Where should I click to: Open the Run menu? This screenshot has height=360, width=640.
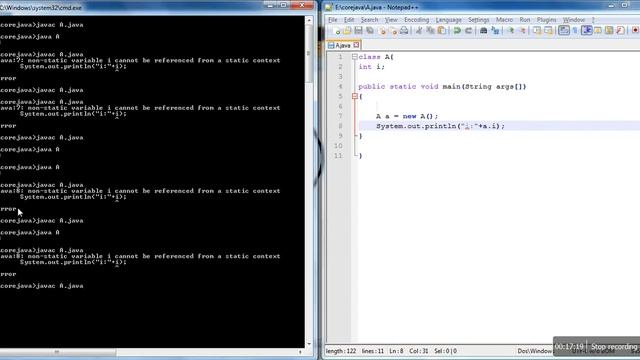pos(525,20)
